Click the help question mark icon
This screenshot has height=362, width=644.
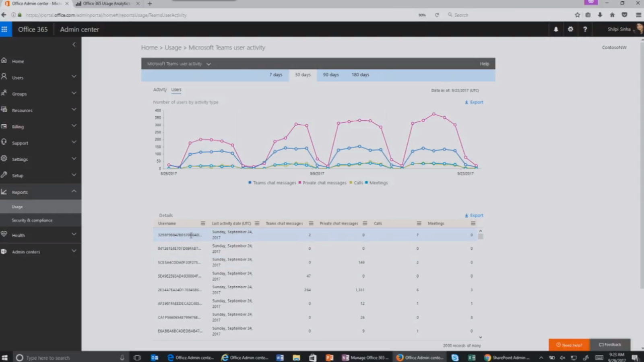click(585, 29)
